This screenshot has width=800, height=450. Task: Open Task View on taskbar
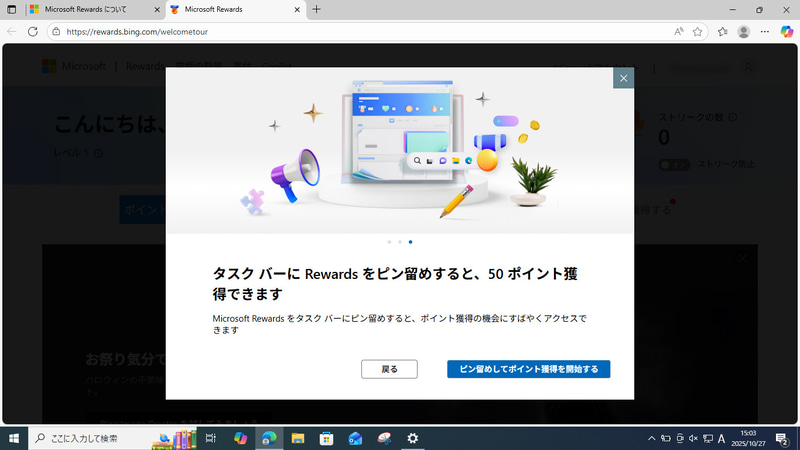(x=211, y=438)
